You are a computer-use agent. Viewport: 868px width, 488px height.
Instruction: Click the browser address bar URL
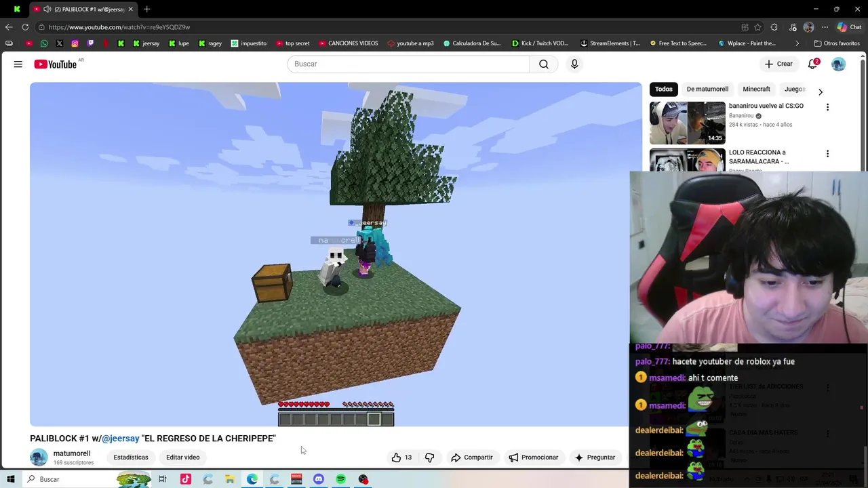tap(119, 27)
